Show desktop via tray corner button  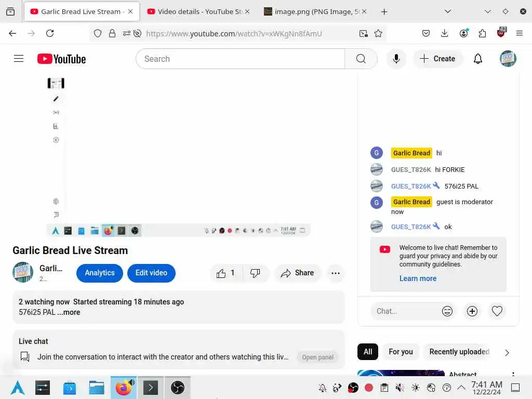pyautogui.click(x=515, y=388)
